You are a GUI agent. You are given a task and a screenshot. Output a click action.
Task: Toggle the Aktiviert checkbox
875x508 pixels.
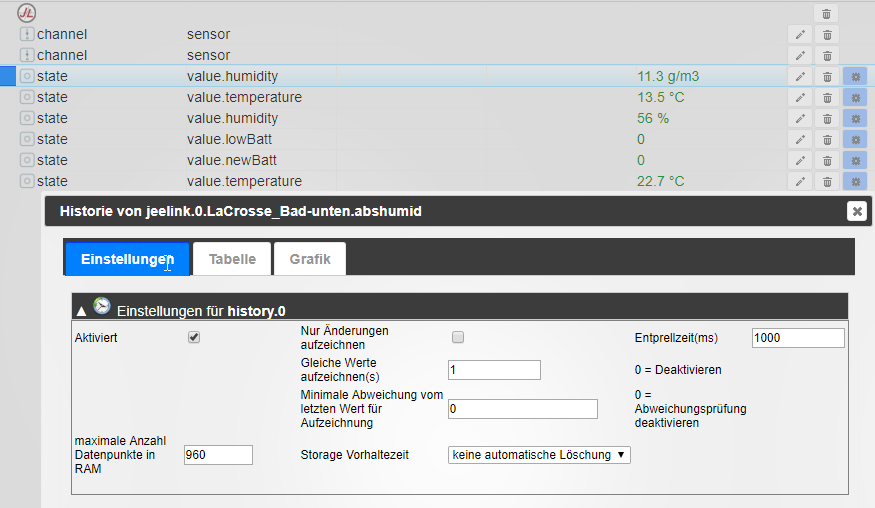pyautogui.click(x=194, y=337)
